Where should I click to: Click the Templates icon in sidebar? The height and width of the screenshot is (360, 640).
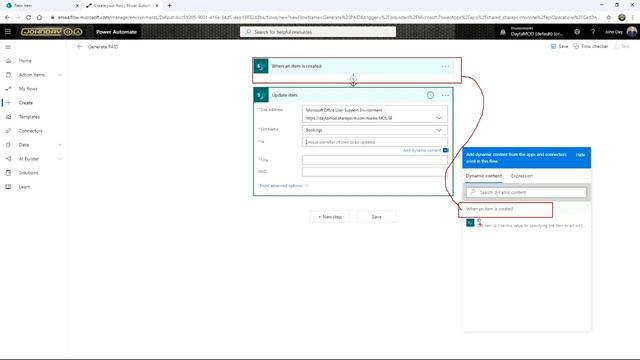coord(8,117)
